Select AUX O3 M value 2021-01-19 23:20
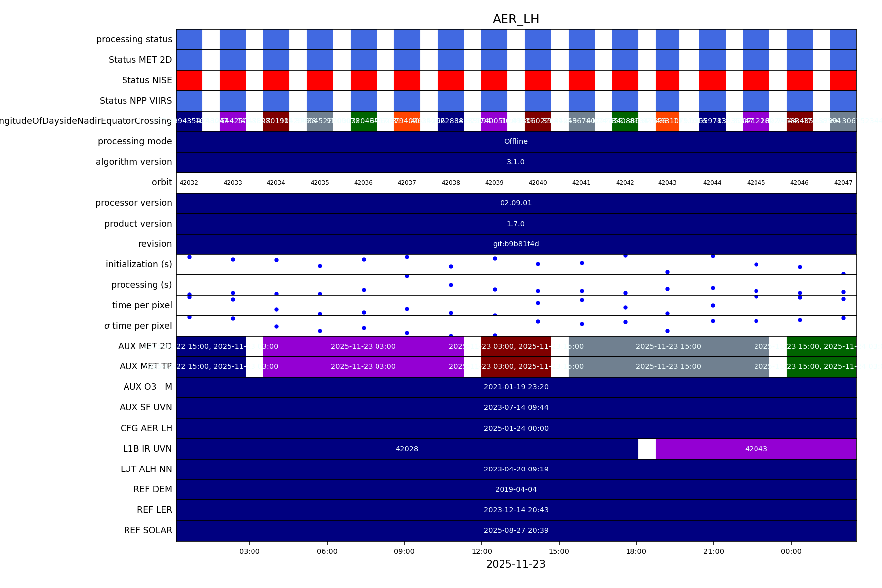 (x=515, y=387)
